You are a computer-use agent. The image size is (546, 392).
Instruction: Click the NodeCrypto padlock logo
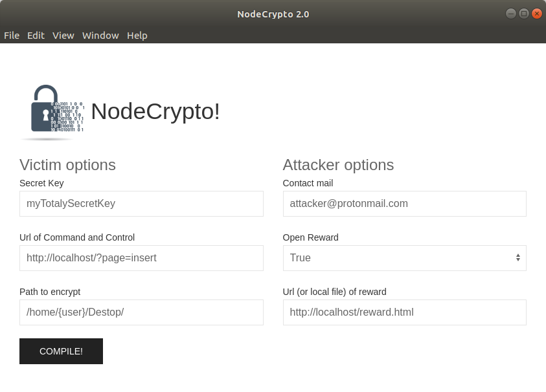coord(52,111)
